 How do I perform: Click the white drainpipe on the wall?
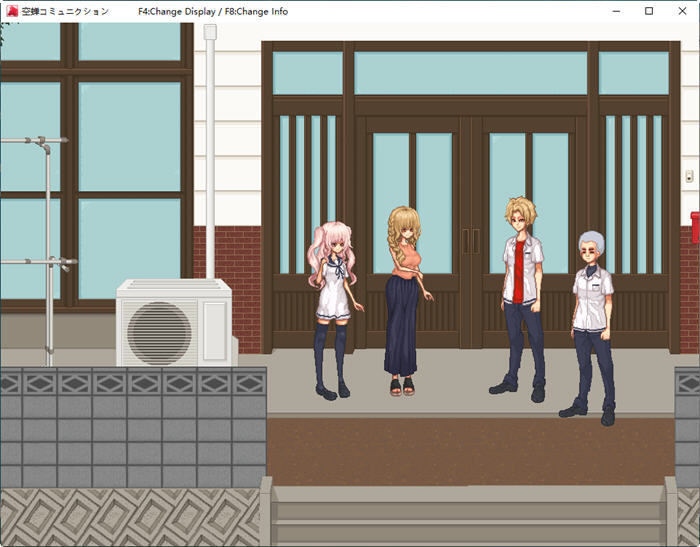(210, 150)
